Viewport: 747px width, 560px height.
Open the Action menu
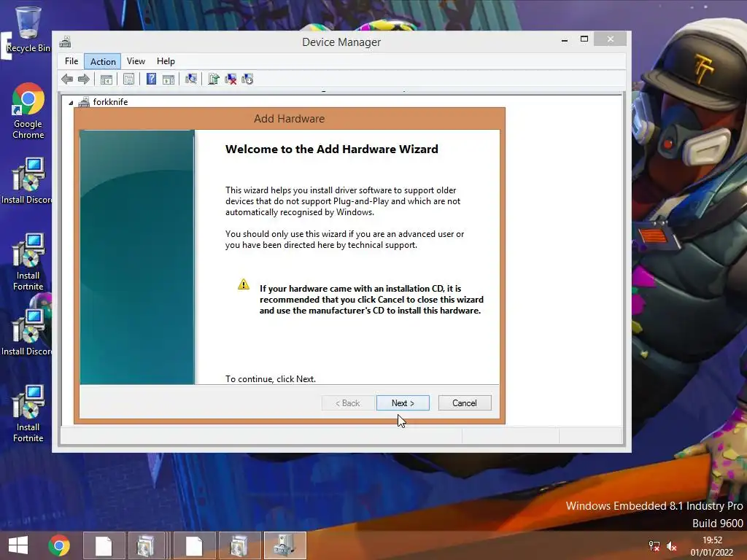[x=103, y=61]
